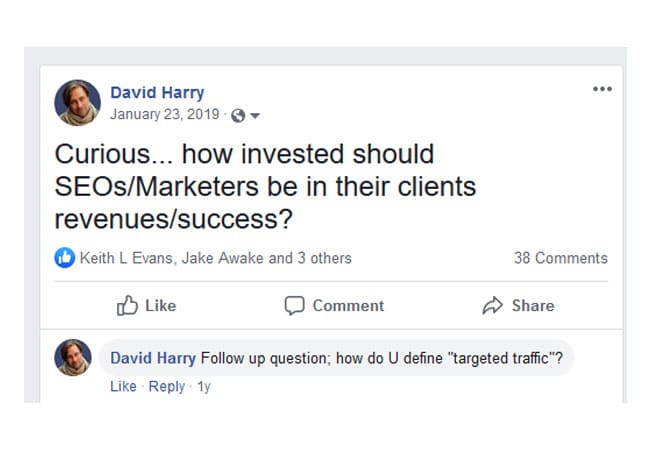This screenshot has width=650, height=450.
Task: Click the January 23, 2019 timestamp
Action: [x=165, y=114]
